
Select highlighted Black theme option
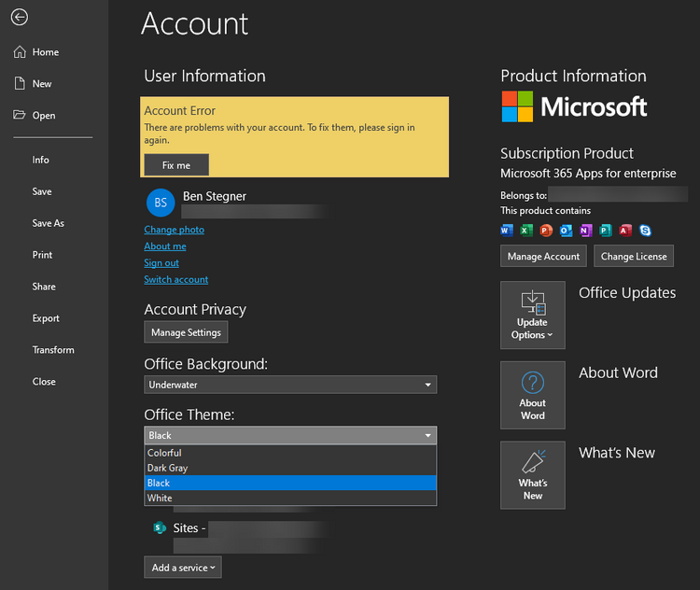(290, 483)
